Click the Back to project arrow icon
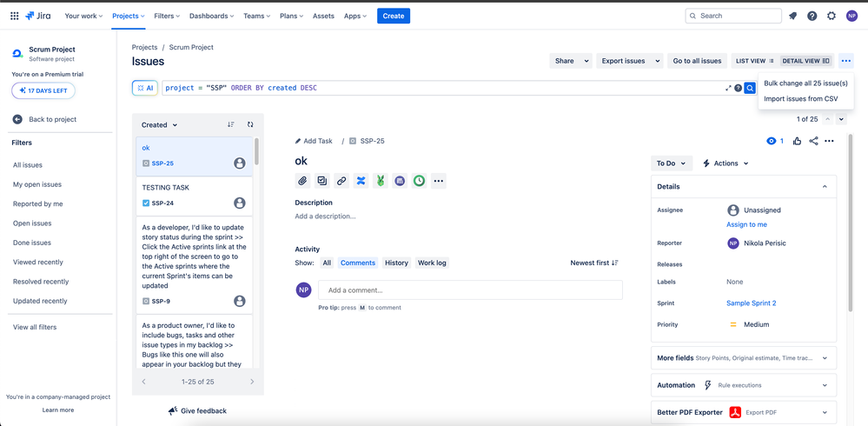The height and width of the screenshot is (426, 868). [x=17, y=119]
